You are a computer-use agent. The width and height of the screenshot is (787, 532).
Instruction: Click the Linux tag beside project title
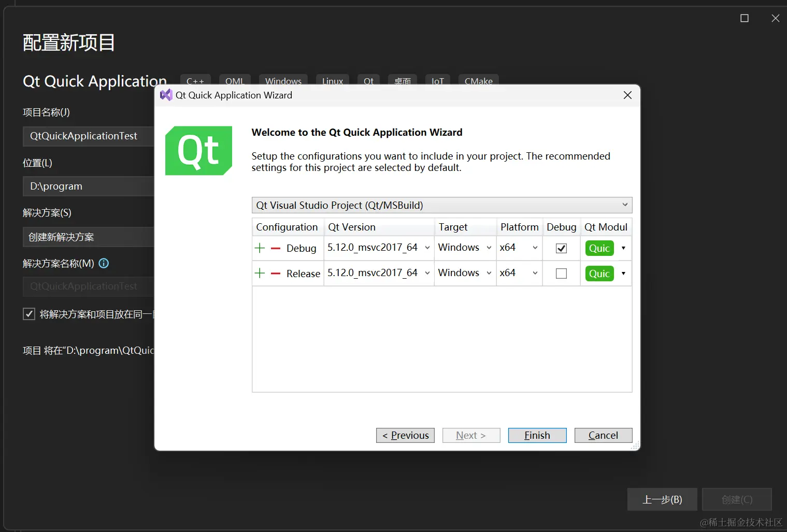click(x=333, y=81)
